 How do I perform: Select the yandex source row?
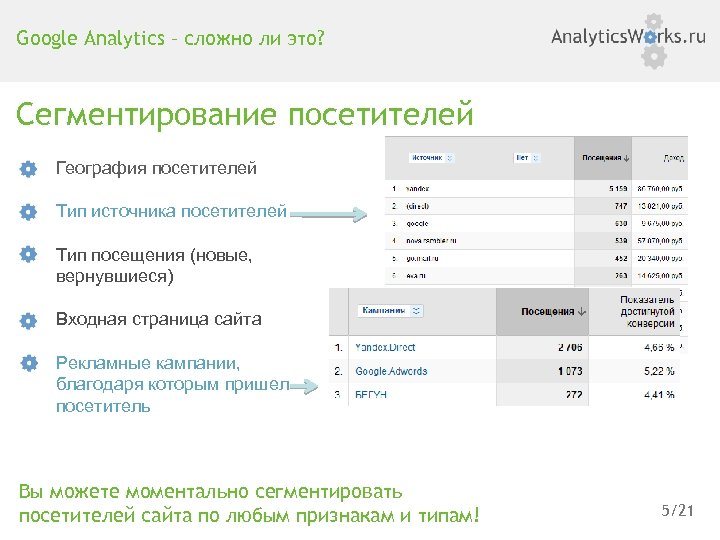536,189
